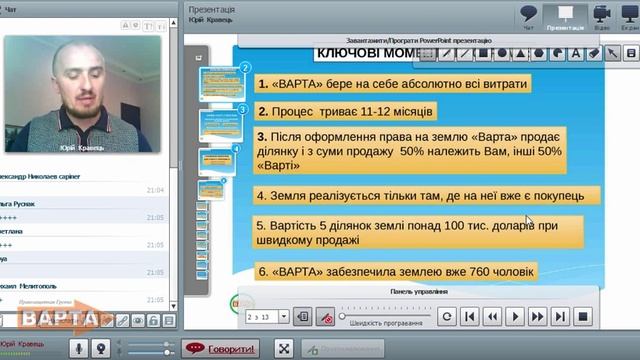640x360 pixels.
Task: Toggle the annotation eraser/pointer button
Action: tap(326, 316)
